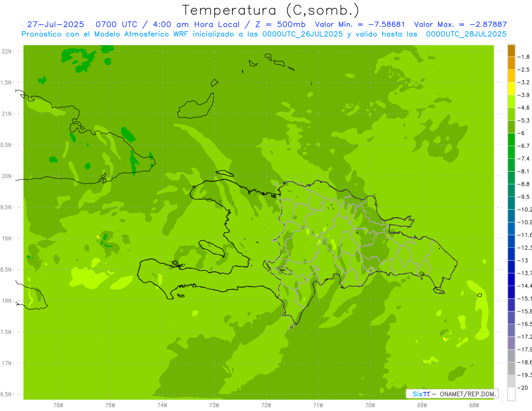
Task: Click "0000UTC_28JUL2025" valid-until time
Action: point(466,34)
